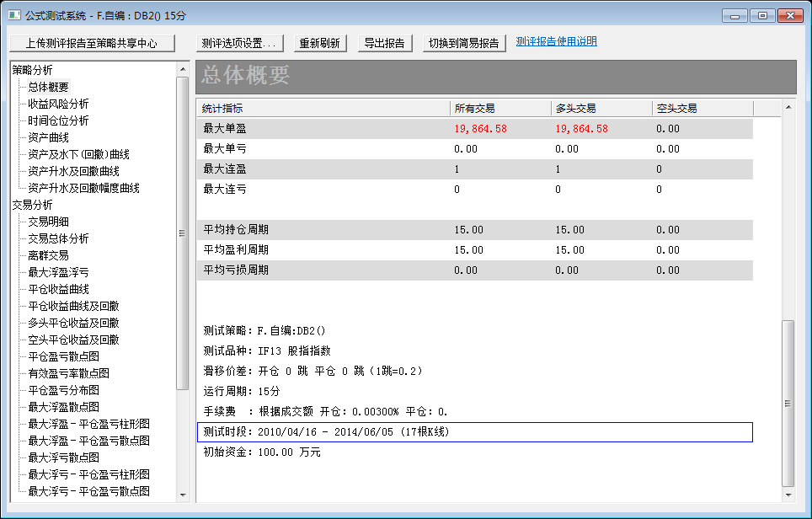Open 平仓盈亏分布图 chart item
Viewport: 812px width, 519px height.
63,390
